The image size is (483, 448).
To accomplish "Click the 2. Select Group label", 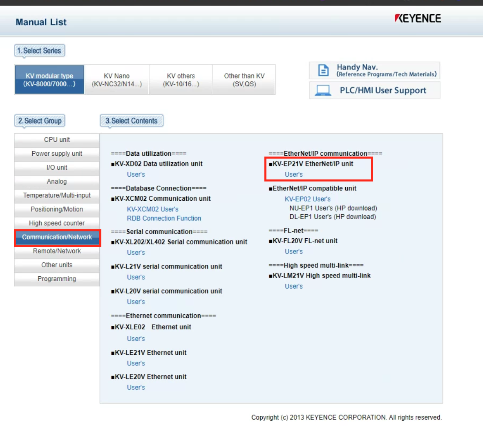I will [x=39, y=121].
